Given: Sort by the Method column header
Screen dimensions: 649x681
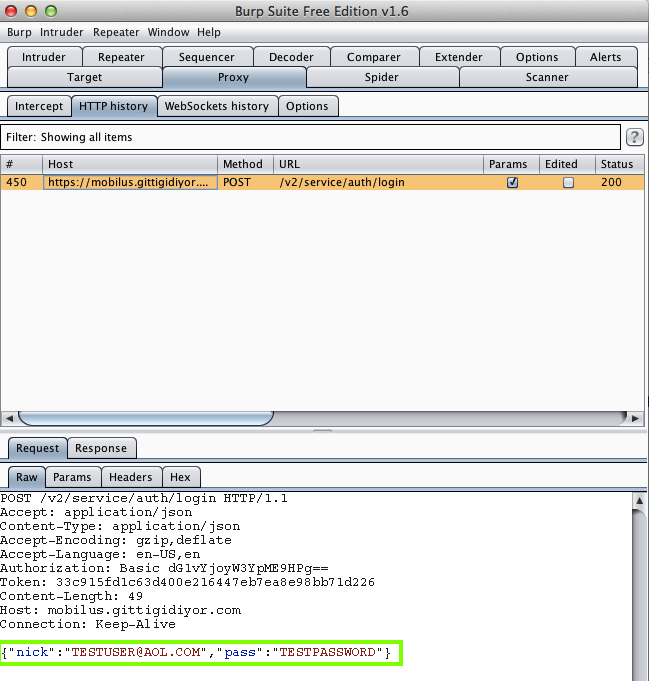Looking at the screenshot, I should coord(245,164).
